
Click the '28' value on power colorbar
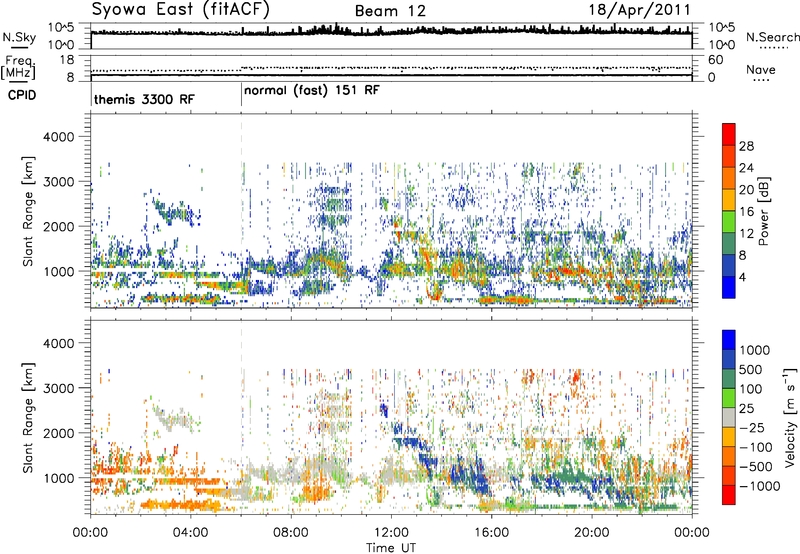pyautogui.click(x=746, y=146)
